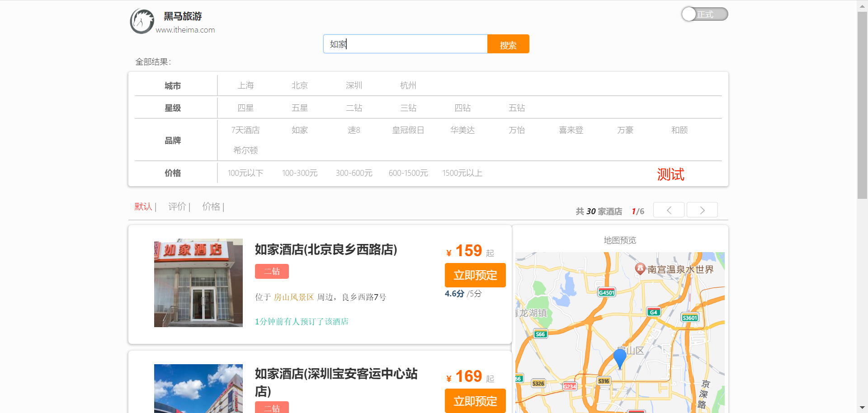Click the red 测试 text
The height and width of the screenshot is (413, 868).
[670, 174]
